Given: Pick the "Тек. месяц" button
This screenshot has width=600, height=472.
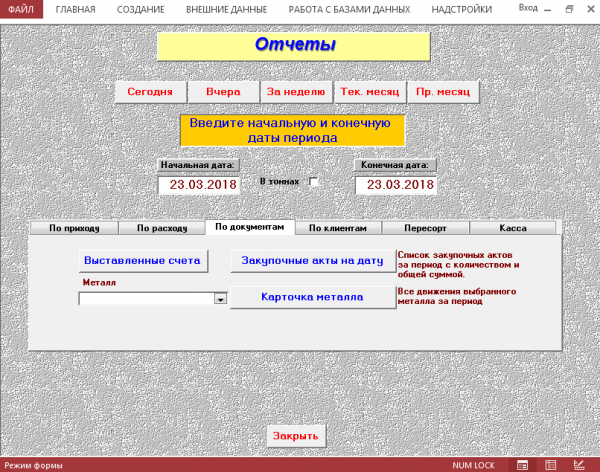Looking at the screenshot, I should coord(370,92).
